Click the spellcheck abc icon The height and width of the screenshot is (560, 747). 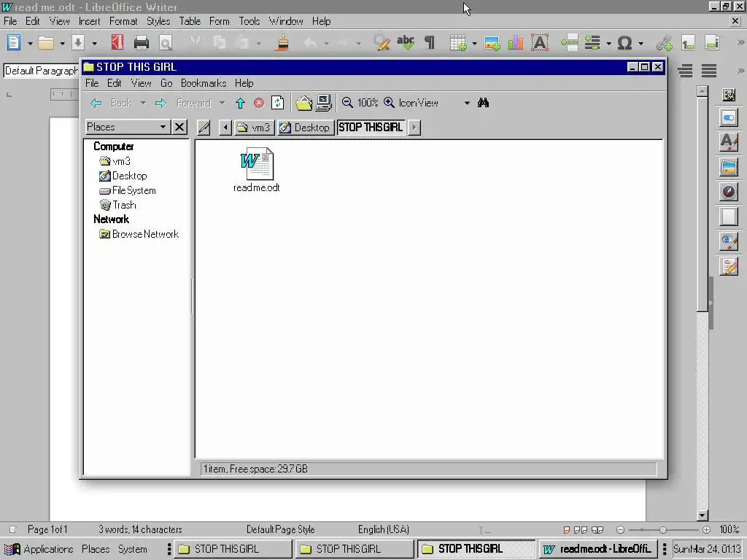[x=406, y=42]
